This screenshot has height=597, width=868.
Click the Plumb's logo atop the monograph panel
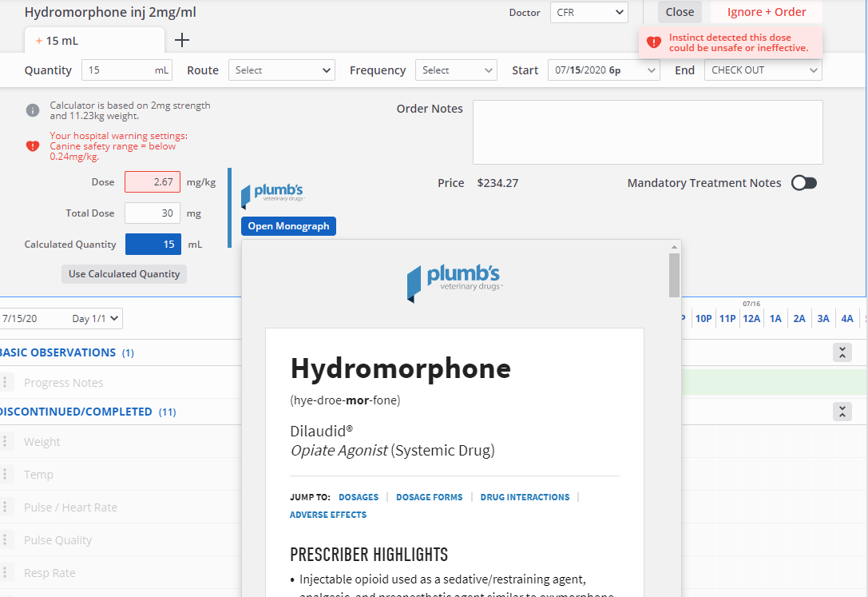coord(454,283)
